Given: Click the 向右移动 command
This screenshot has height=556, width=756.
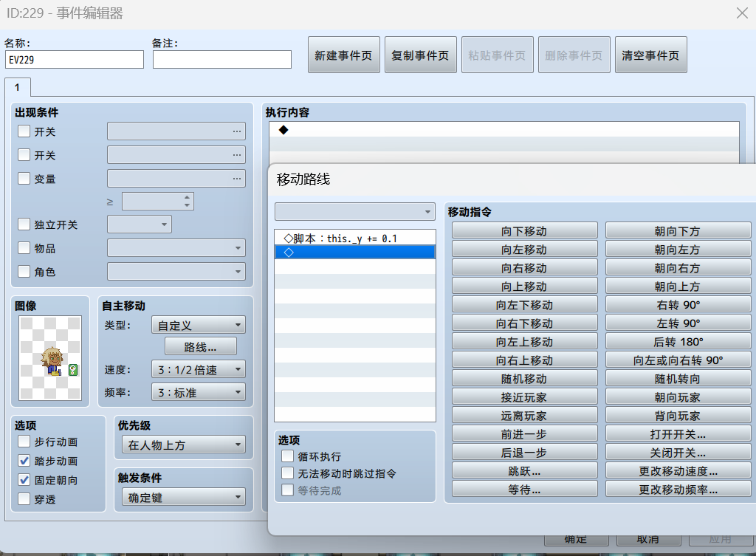Looking at the screenshot, I should click(525, 267).
